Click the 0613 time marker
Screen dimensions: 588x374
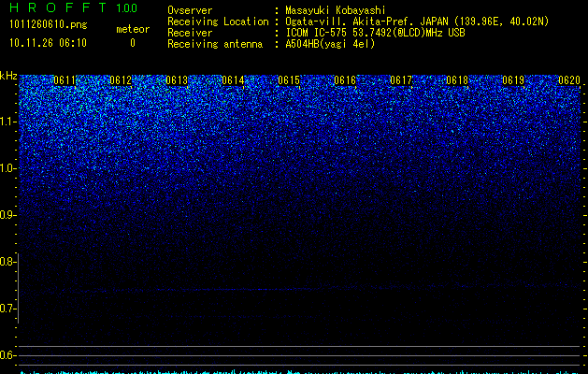pyautogui.click(x=177, y=80)
